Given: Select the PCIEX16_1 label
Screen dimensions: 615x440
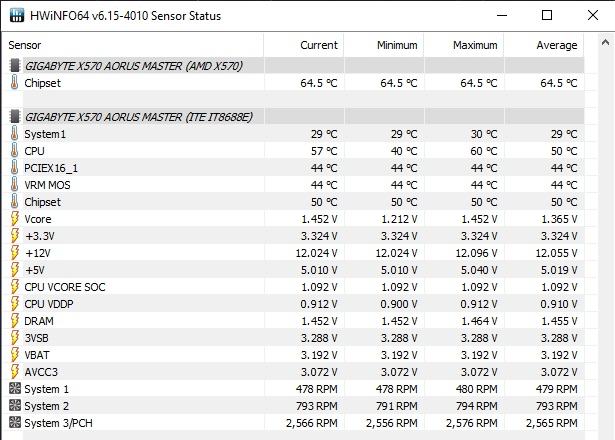Looking at the screenshot, I should tap(51, 168).
